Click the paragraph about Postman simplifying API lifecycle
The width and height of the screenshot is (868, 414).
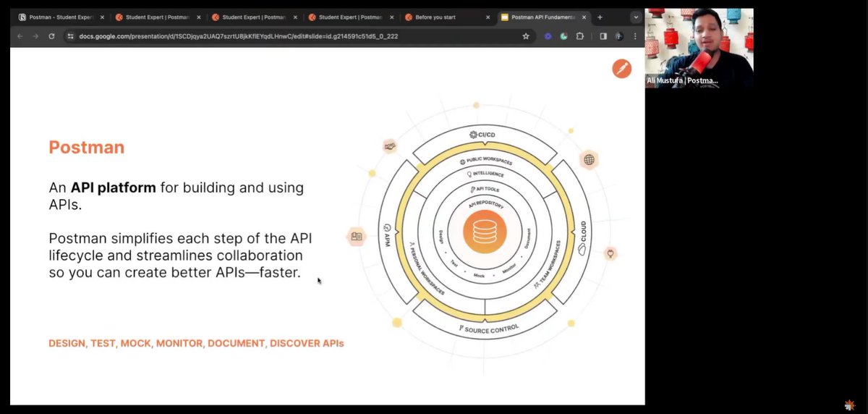point(180,255)
